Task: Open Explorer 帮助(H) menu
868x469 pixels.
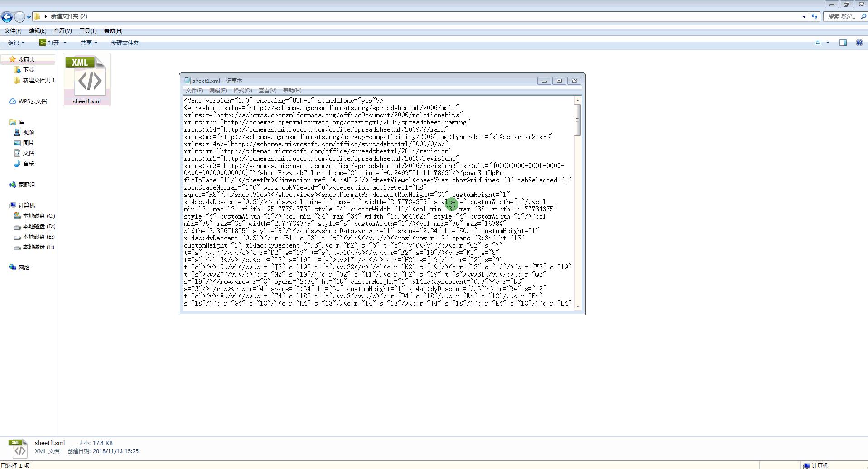Action: [x=113, y=31]
